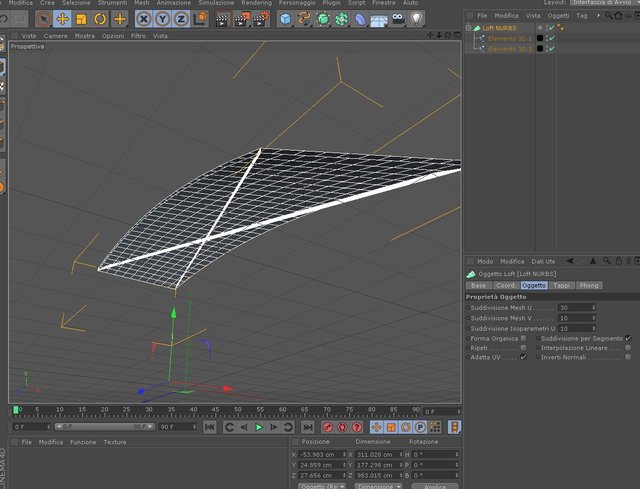Enable Forma Organica checkbox
This screenshot has width=640, height=489.
tap(524, 338)
